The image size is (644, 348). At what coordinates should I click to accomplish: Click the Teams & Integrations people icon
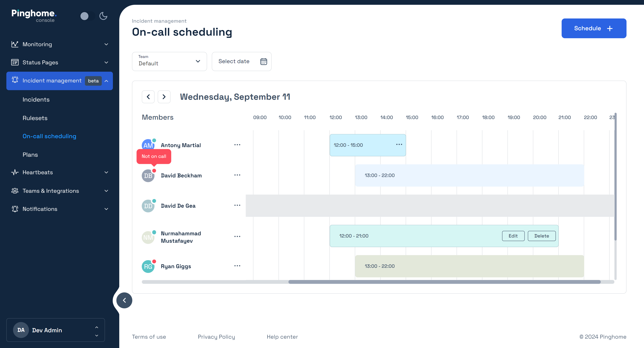(x=15, y=191)
